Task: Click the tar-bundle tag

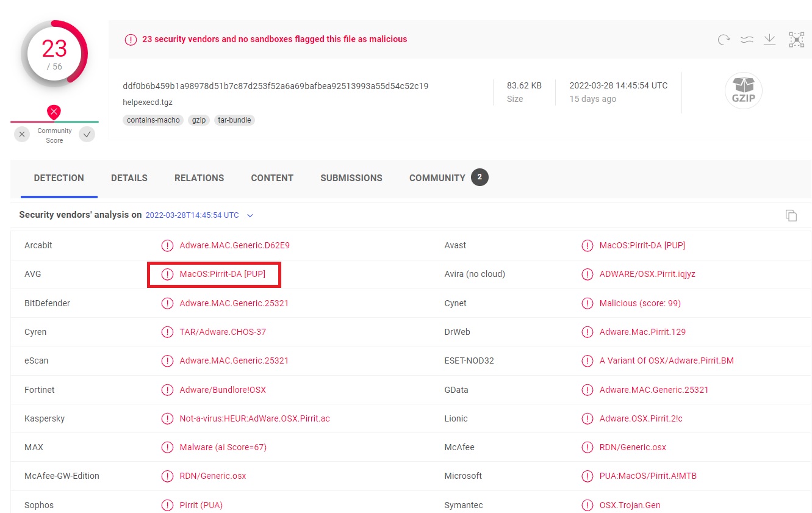Action: (235, 120)
